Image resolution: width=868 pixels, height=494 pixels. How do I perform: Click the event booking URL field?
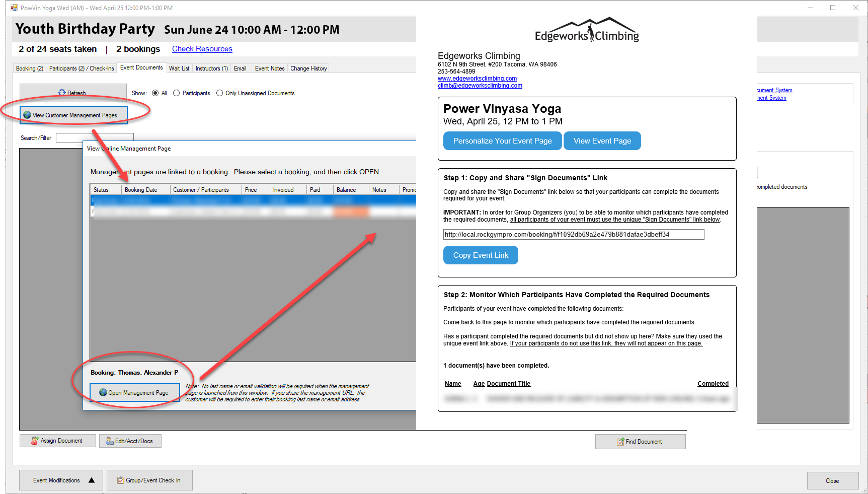[574, 235]
